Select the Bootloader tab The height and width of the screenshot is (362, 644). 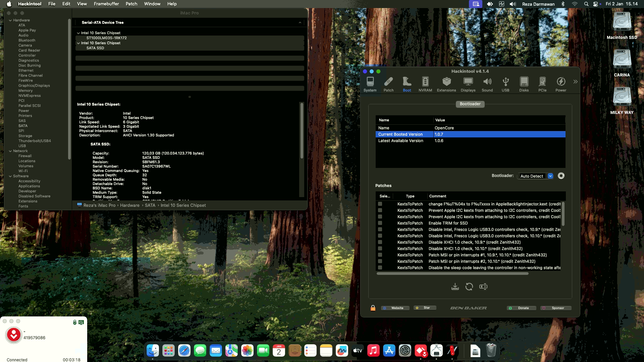[470, 104]
